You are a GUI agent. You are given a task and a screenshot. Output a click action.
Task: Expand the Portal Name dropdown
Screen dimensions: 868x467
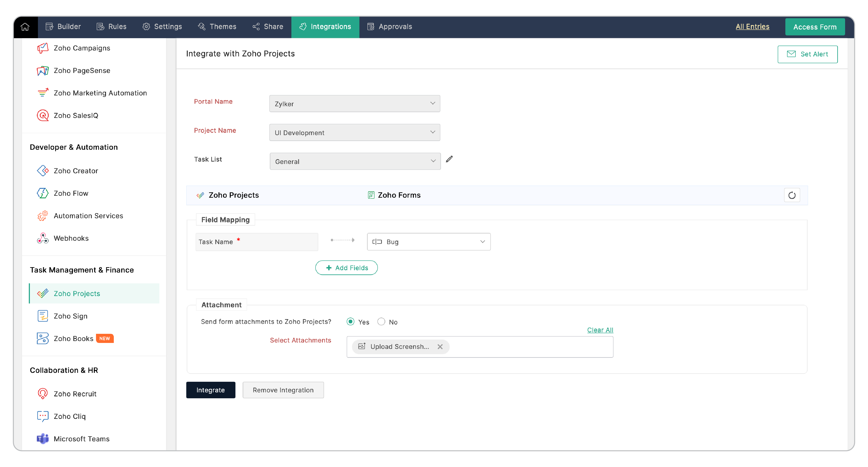[355, 103]
